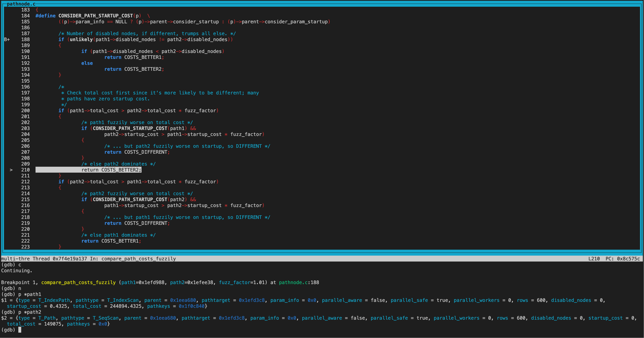Click the CONSIDER_PATH_STARTUP_COST macro definition name
The width and height of the screenshot is (644, 338).
pos(95,16)
